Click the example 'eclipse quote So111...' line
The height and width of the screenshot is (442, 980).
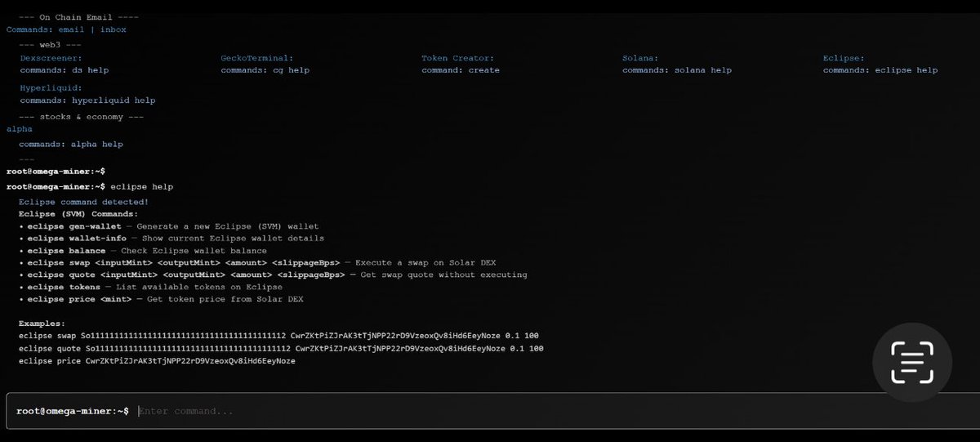point(281,349)
